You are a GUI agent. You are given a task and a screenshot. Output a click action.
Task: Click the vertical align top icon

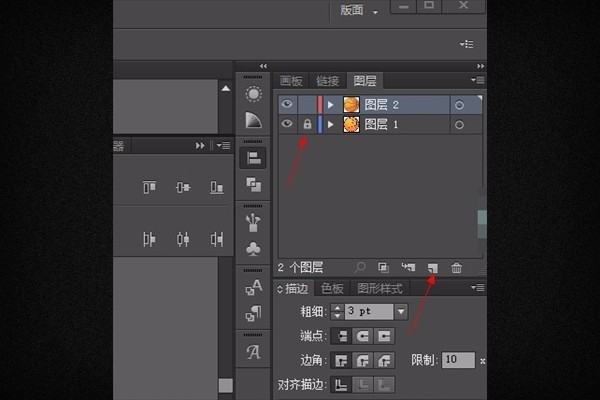pyautogui.click(x=149, y=187)
